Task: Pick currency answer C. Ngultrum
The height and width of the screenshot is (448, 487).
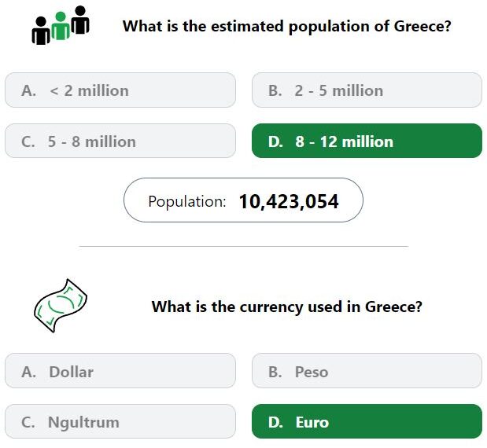Action: coord(120,421)
